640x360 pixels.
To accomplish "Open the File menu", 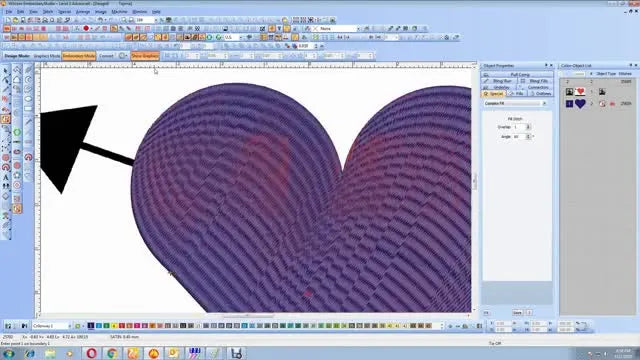I will pyautogui.click(x=9, y=12).
